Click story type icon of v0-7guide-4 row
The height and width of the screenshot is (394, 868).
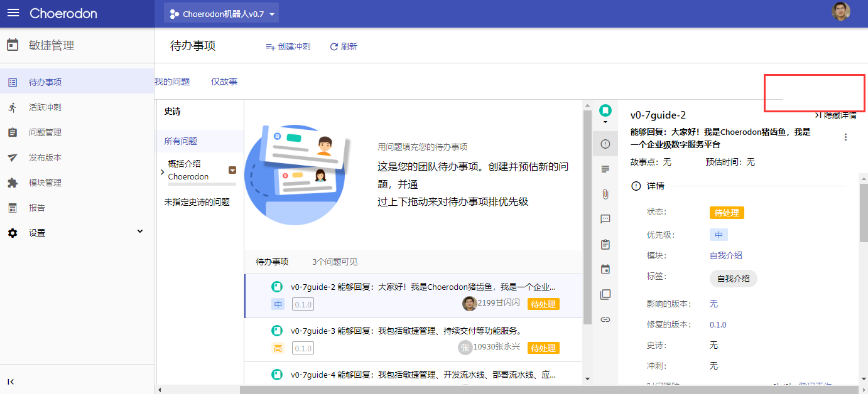pos(276,375)
